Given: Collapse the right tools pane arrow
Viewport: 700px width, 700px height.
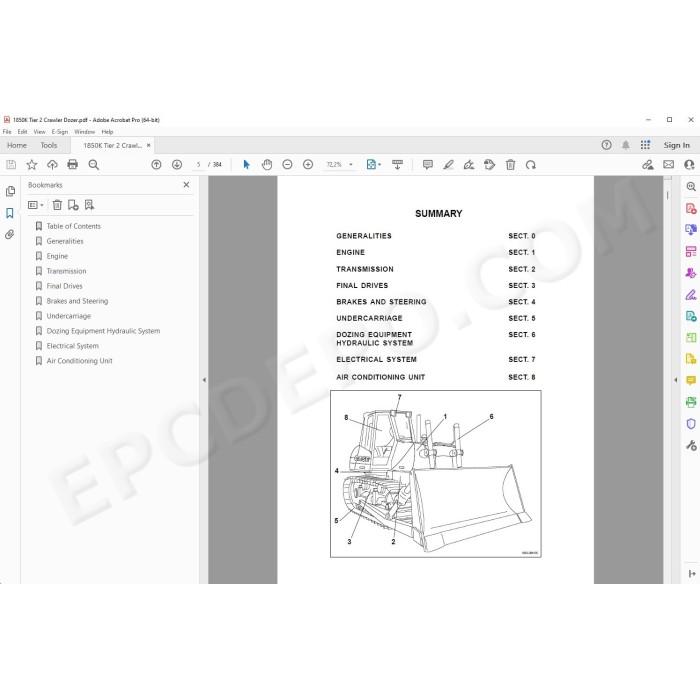Looking at the screenshot, I should tap(675, 380).
